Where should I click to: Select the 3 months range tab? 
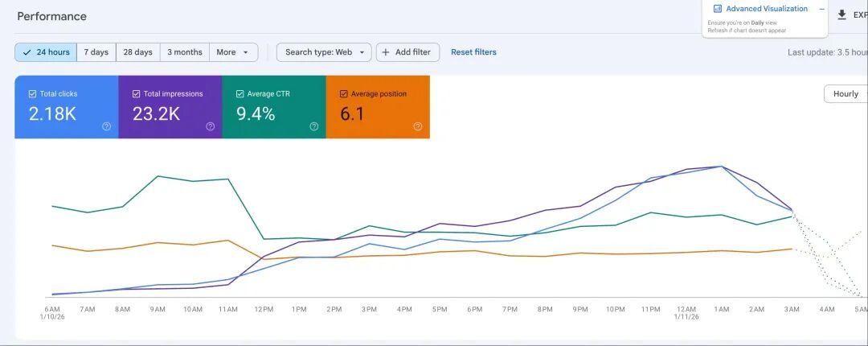tap(185, 52)
